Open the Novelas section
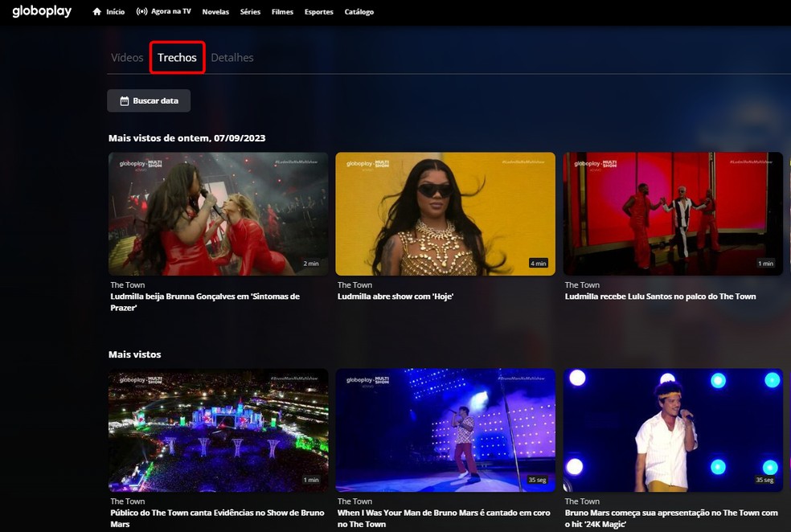791x532 pixels. 215,12
